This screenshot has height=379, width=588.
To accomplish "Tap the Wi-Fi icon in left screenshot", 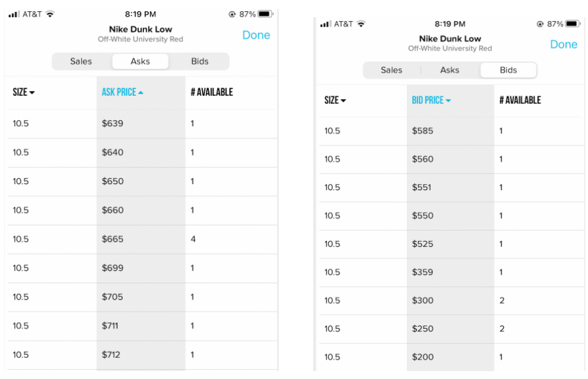I will 50,14.
